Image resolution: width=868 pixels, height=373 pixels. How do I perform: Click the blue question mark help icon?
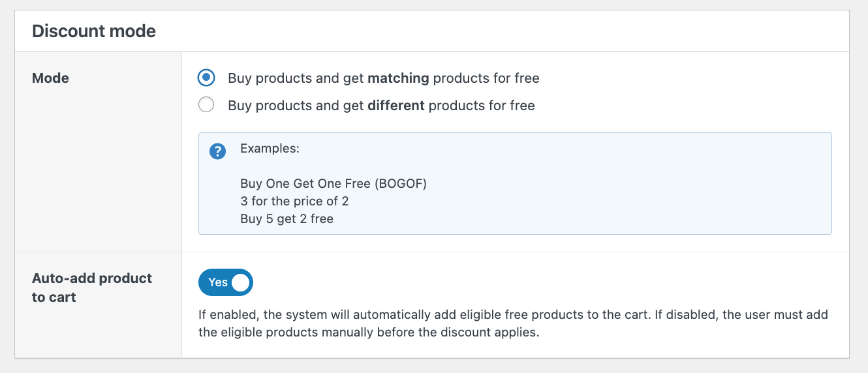[217, 152]
